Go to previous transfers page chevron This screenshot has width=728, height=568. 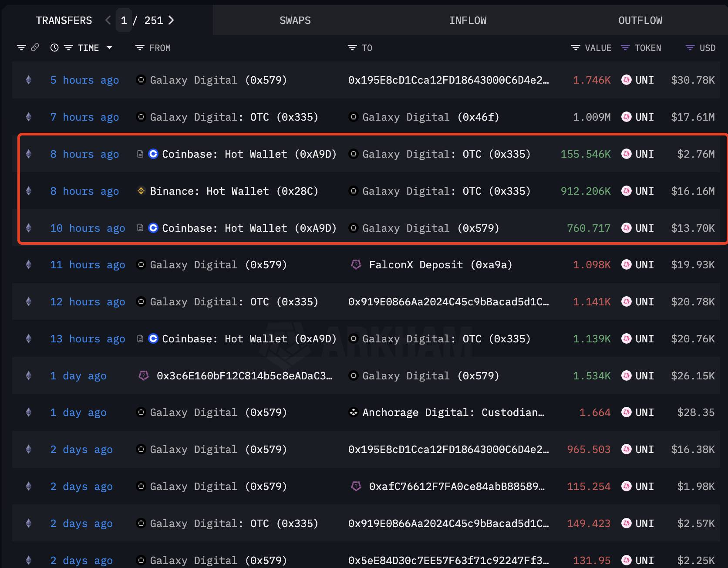tap(108, 20)
